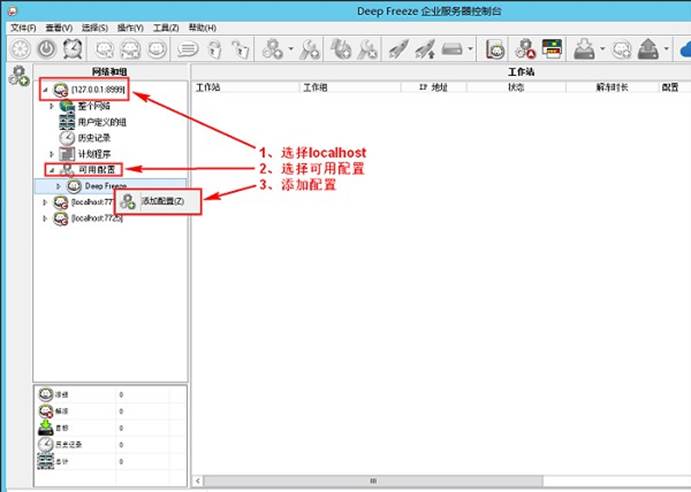Screen dimensions: 691x492
Task: Click the Restart workstation toolbar icon
Action: click(x=20, y=49)
